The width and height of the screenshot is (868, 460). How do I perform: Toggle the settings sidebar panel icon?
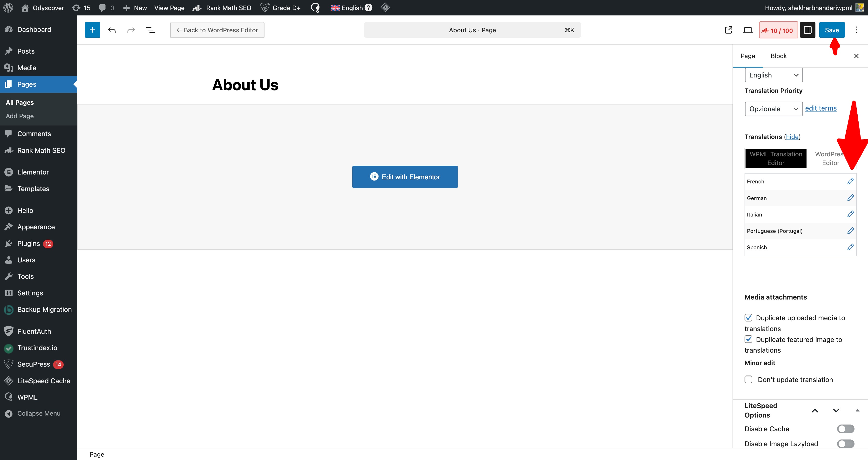808,30
